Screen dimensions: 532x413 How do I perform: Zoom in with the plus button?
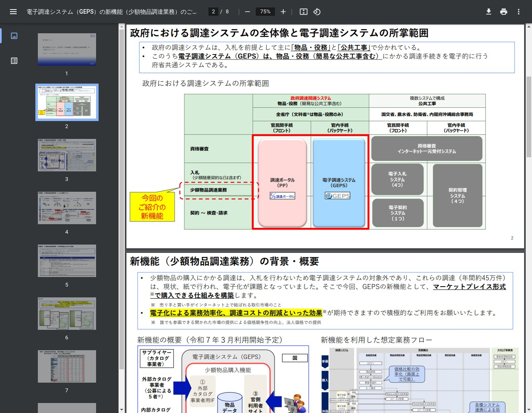point(283,12)
